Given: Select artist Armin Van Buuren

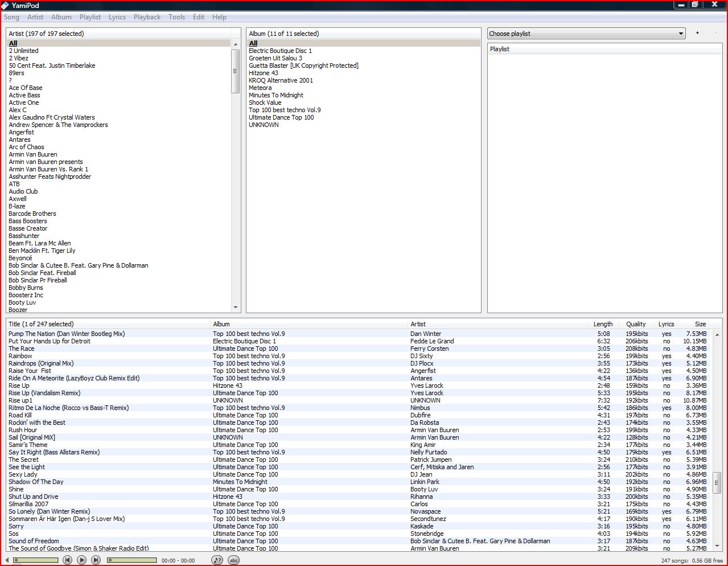Looking at the screenshot, I should [x=32, y=154].
